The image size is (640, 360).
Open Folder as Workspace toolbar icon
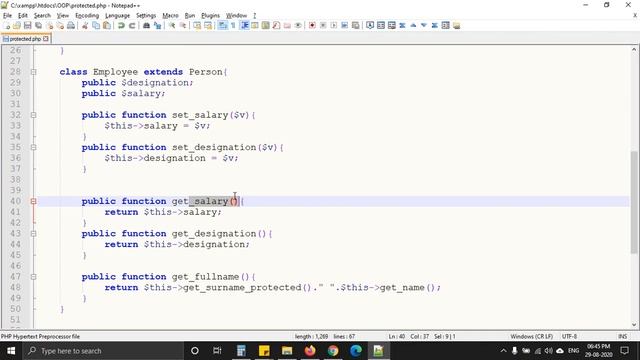click(x=287, y=25)
